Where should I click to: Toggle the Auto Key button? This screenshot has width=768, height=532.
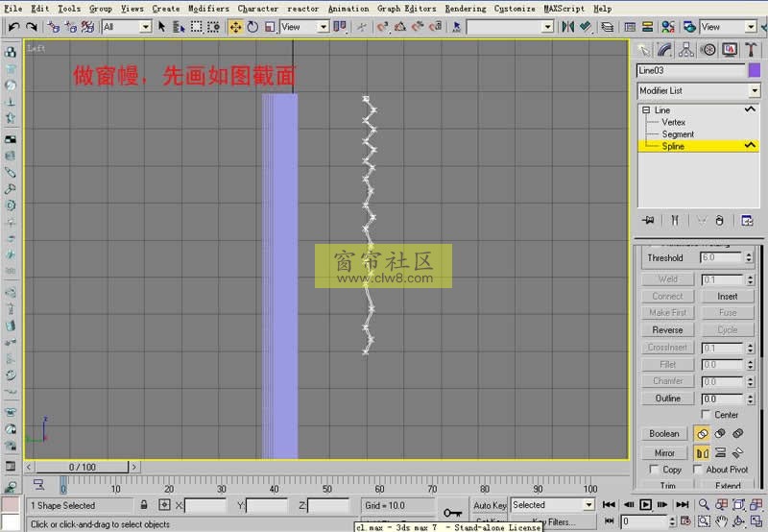tap(490, 505)
